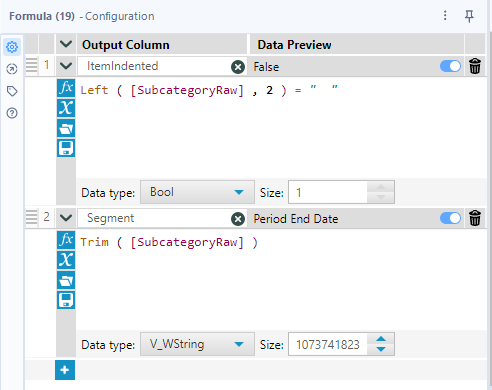Screen dimensions: 492x390
Task: Collapse the ItemIndented expression
Action: coord(66,66)
